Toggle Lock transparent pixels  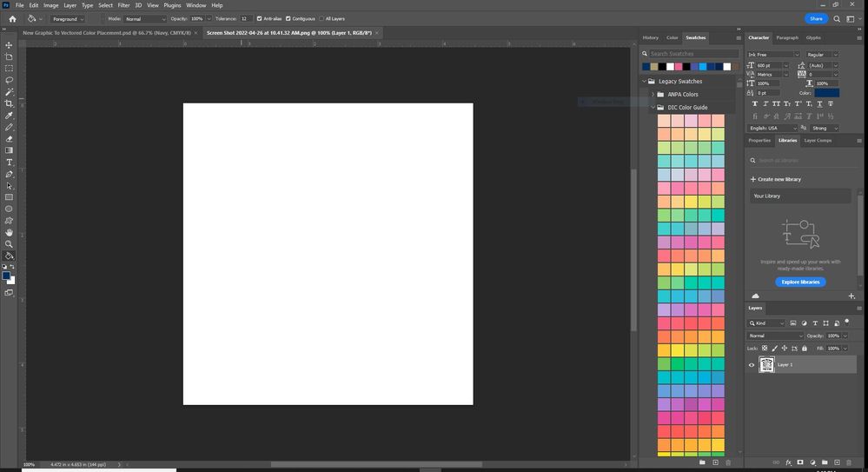pyautogui.click(x=765, y=349)
